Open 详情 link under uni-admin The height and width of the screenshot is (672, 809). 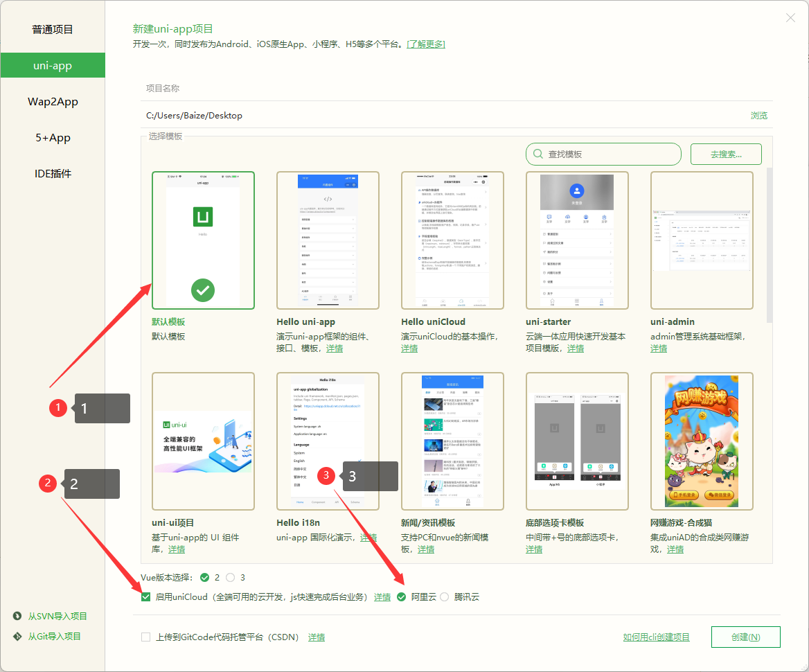click(x=658, y=348)
